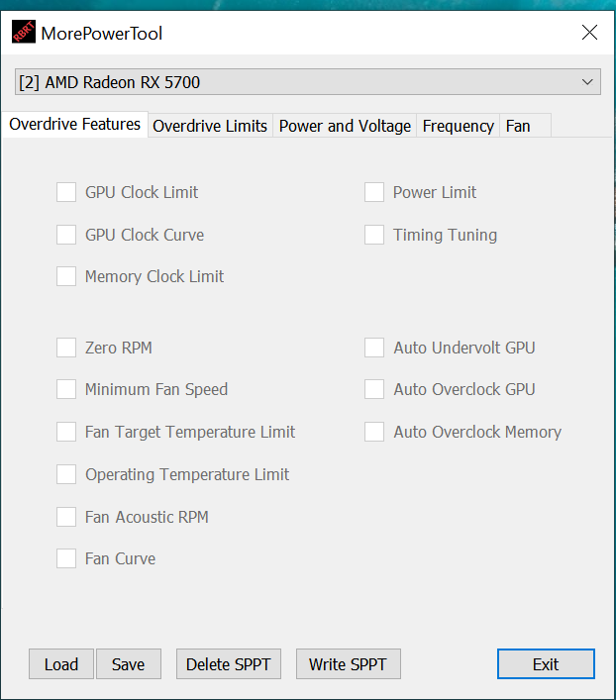Toggle the Timing Tuning checkbox
This screenshot has width=616, height=700.
374,235
